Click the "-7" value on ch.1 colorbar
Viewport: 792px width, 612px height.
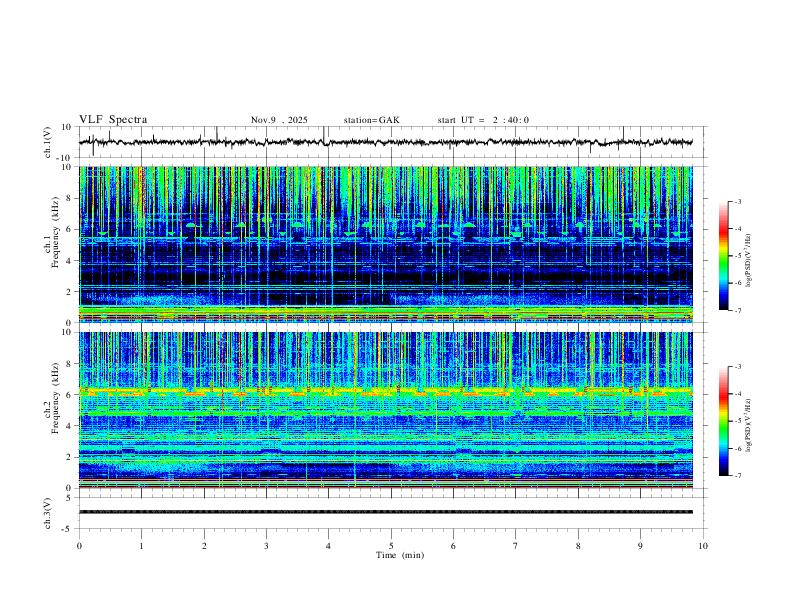point(738,310)
